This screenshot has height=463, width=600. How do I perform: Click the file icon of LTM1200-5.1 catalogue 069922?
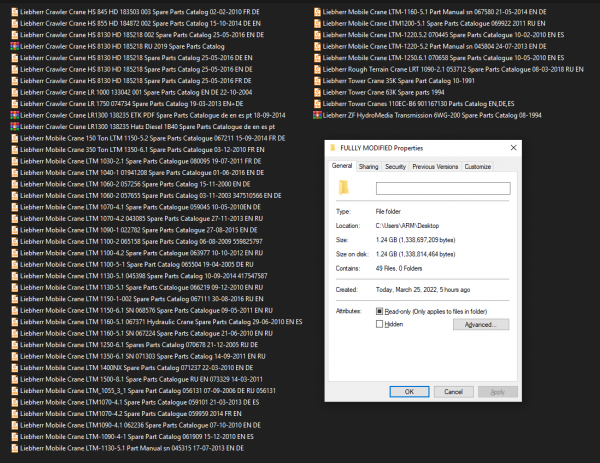pyautogui.click(x=317, y=23)
